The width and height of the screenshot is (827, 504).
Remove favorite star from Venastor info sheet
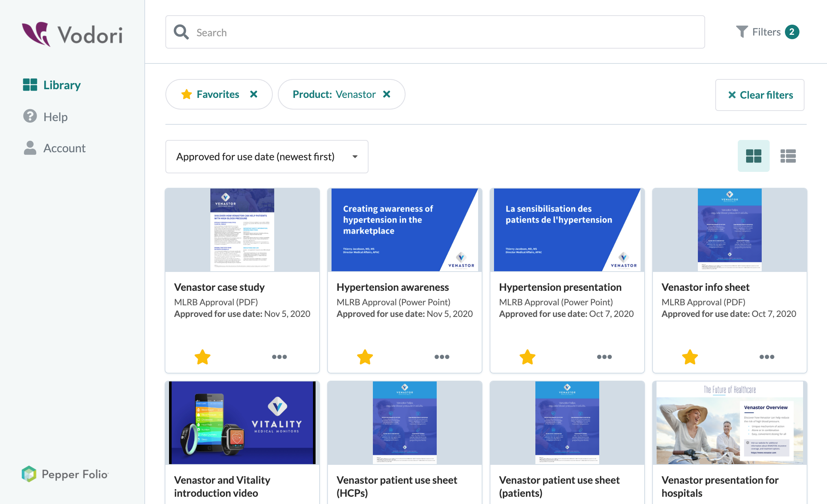(x=690, y=357)
